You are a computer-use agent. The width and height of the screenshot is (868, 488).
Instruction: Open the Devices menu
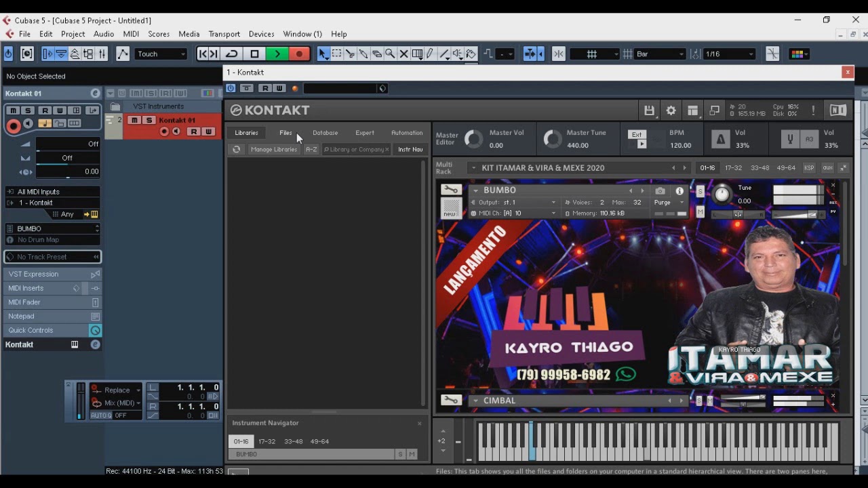click(261, 34)
